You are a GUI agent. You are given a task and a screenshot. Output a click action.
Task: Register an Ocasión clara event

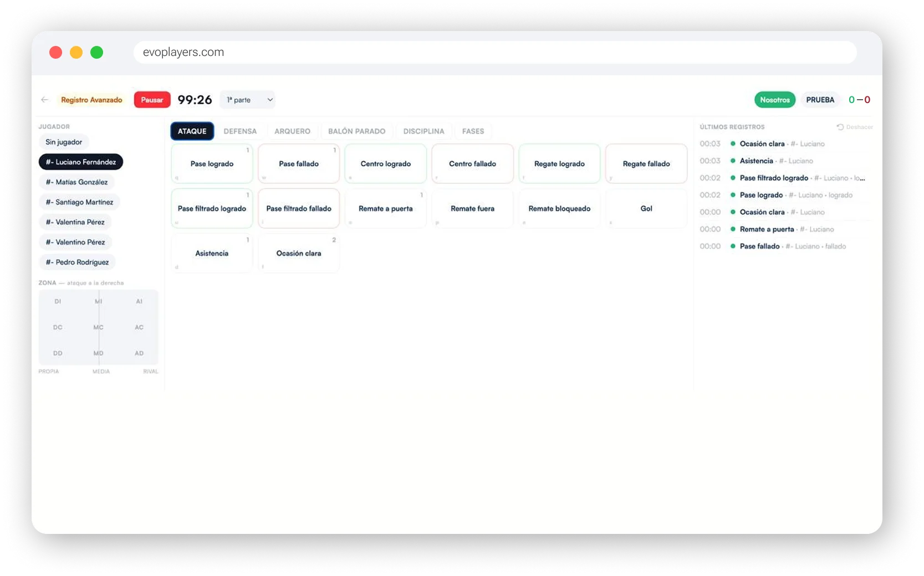299,253
